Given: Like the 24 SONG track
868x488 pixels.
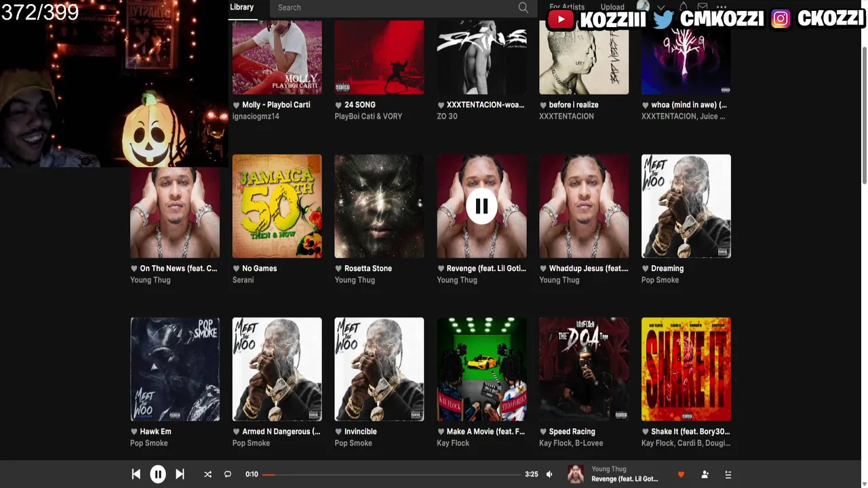Looking at the screenshot, I should click(x=338, y=105).
